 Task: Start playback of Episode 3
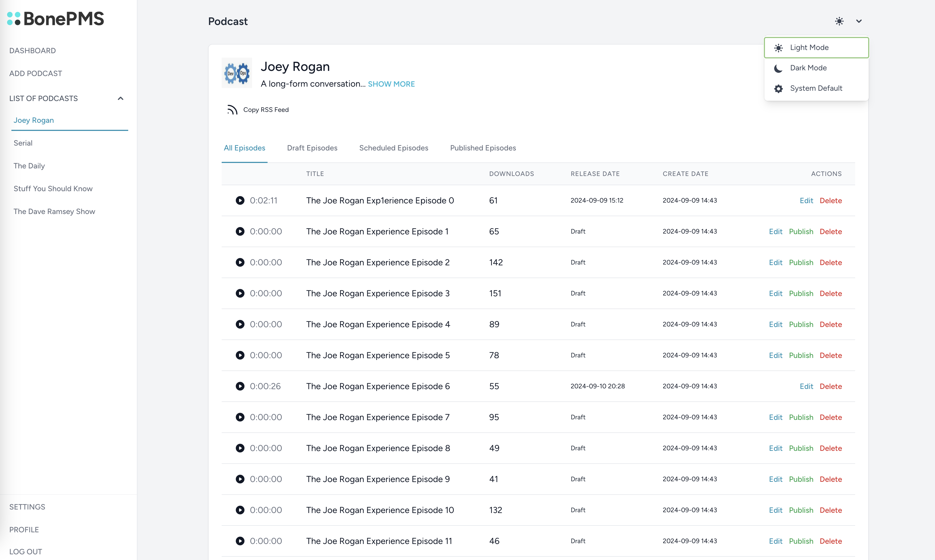click(x=240, y=293)
